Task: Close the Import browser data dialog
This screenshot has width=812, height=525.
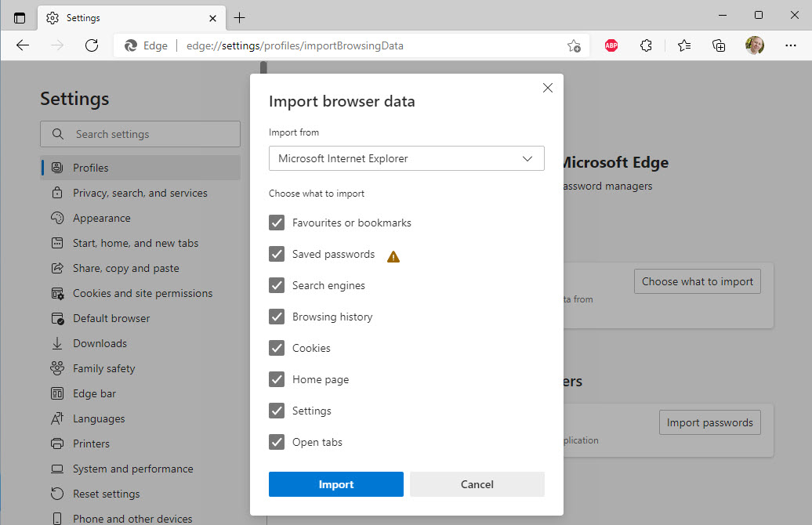Action: 547,88
